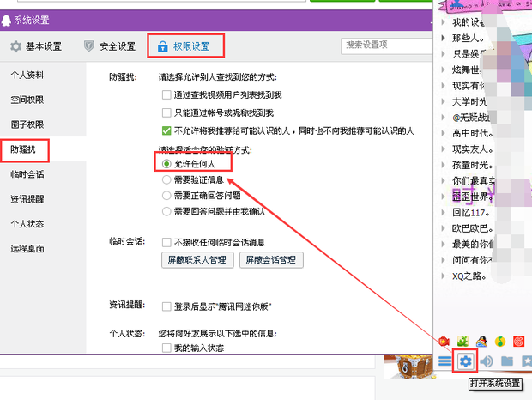Image resolution: width=532 pixels, height=400 pixels.
Task: Switch to 基本设置 tab
Action: click(36, 46)
